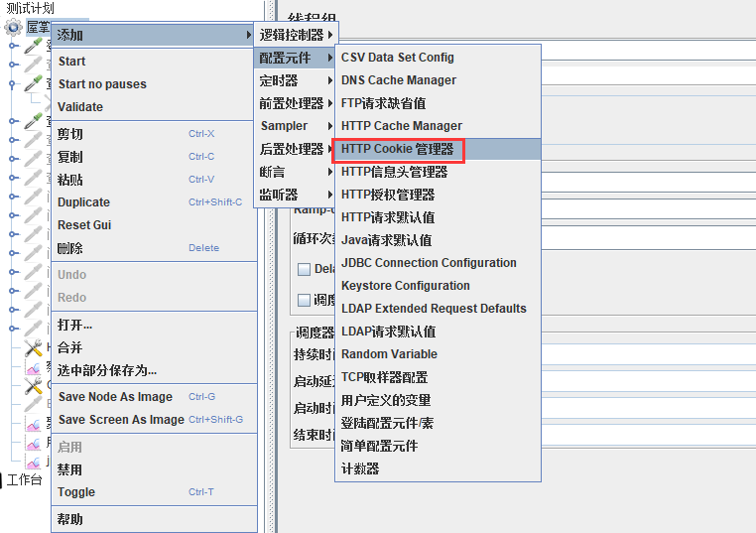Image resolution: width=756 pixels, height=533 pixels.
Task: Expand the 配置元件 submenu
Action: 296,58
